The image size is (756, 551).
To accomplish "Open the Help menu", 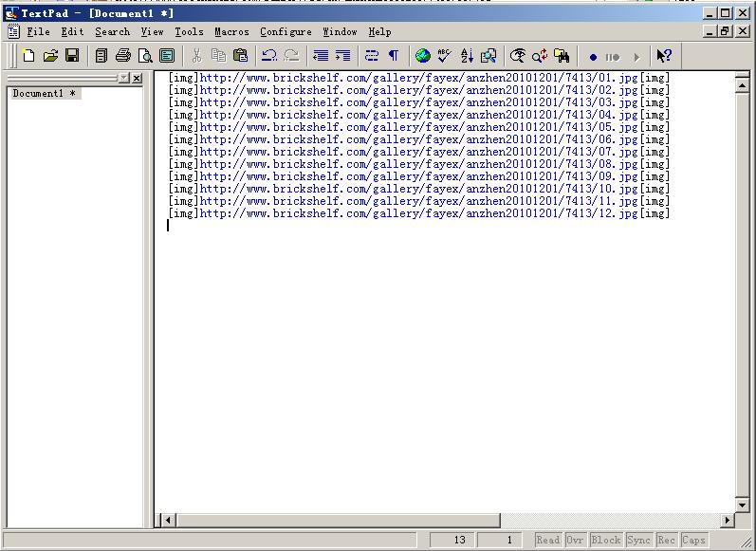I will pos(380,32).
